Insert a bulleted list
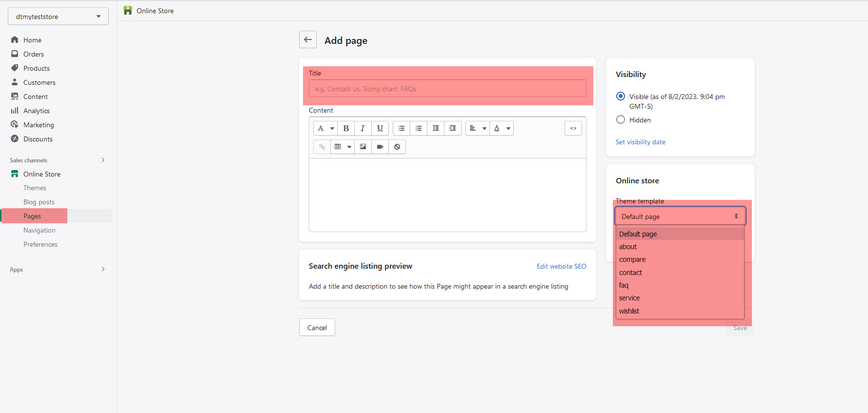 tap(401, 128)
